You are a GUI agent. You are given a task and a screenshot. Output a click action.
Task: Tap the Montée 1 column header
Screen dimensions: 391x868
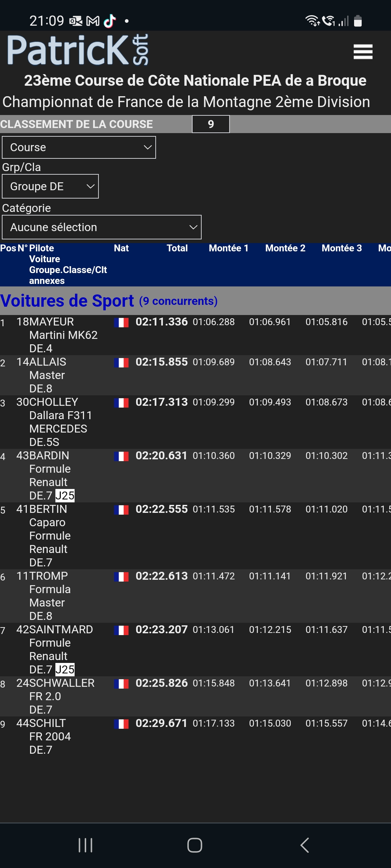coord(228,248)
